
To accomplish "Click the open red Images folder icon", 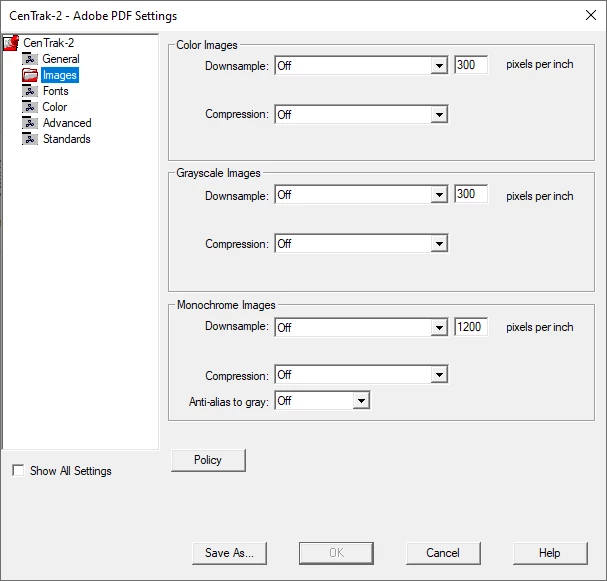I will [30, 75].
